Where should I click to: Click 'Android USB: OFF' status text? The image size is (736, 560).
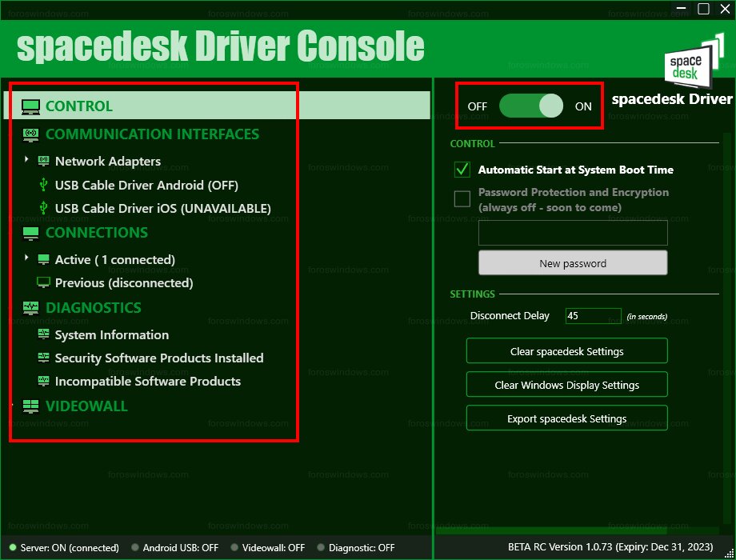[181, 548]
